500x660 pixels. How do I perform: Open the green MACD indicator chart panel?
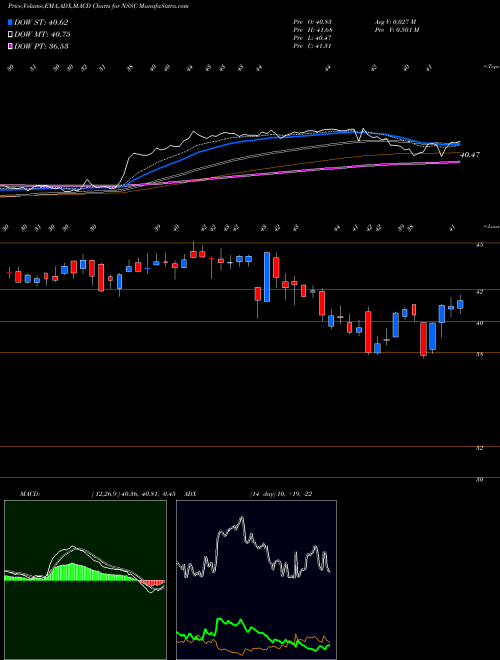point(85,580)
